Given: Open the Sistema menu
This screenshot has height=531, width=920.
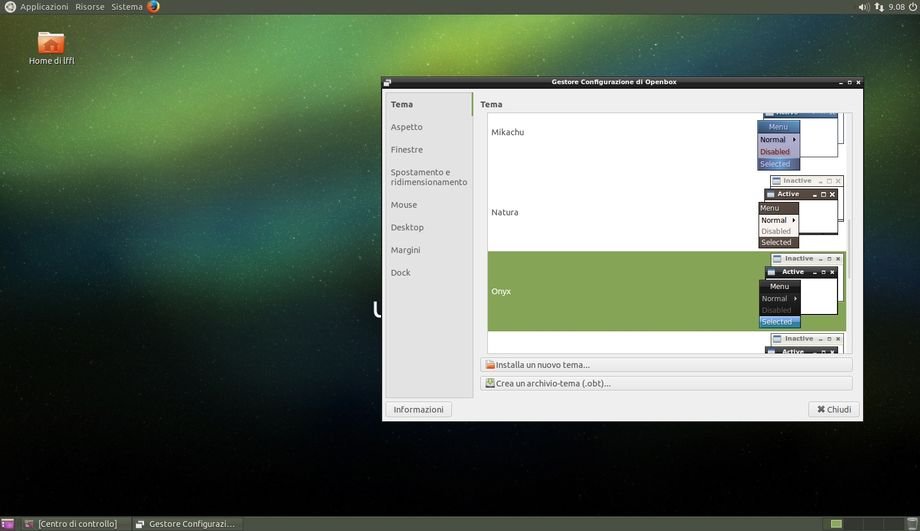Looking at the screenshot, I should tap(126, 7).
